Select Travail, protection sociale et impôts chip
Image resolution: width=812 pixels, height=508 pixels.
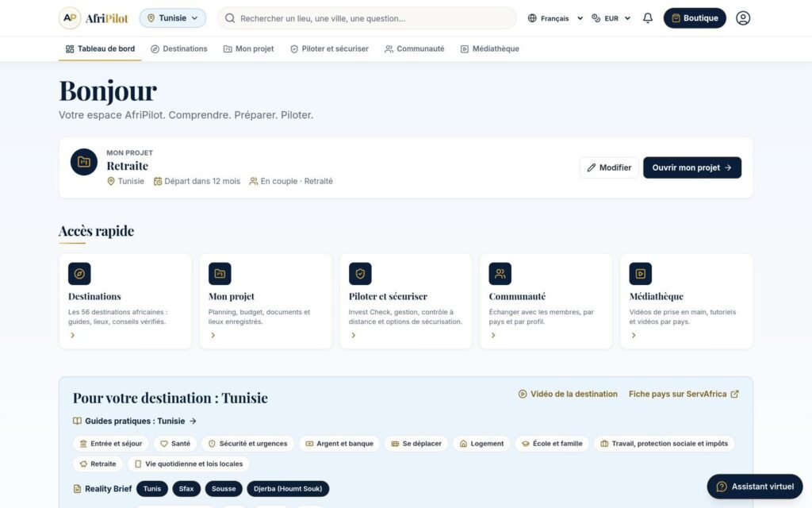point(664,444)
